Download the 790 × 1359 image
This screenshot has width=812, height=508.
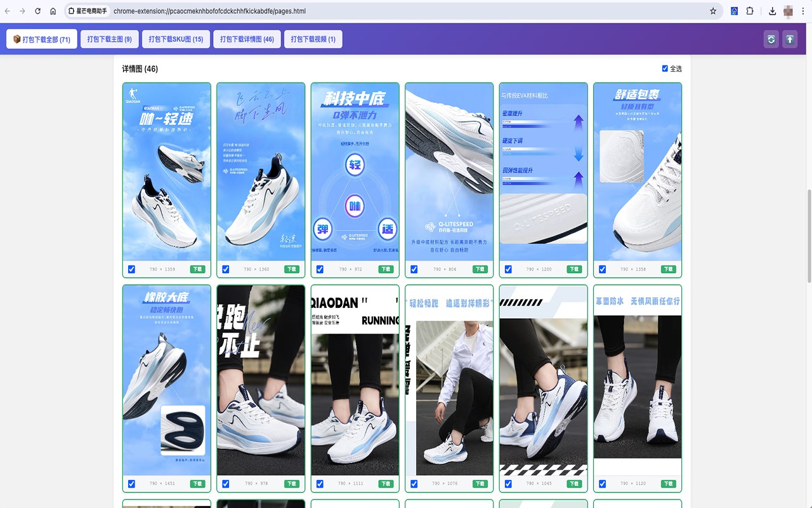click(x=197, y=269)
